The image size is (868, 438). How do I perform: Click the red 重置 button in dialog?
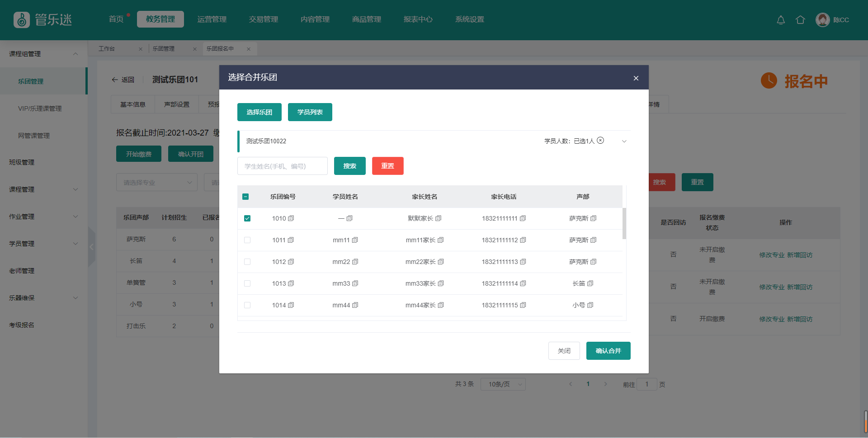coord(387,166)
